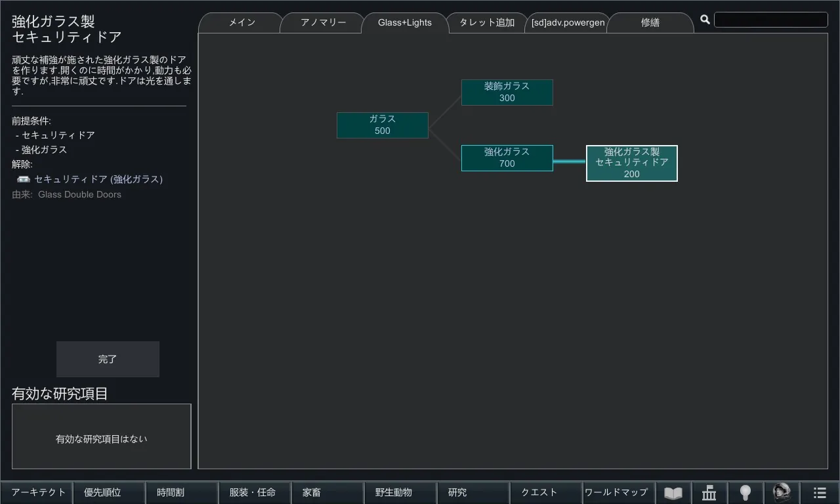Open the main menu list icon

click(x=820, y=493)
